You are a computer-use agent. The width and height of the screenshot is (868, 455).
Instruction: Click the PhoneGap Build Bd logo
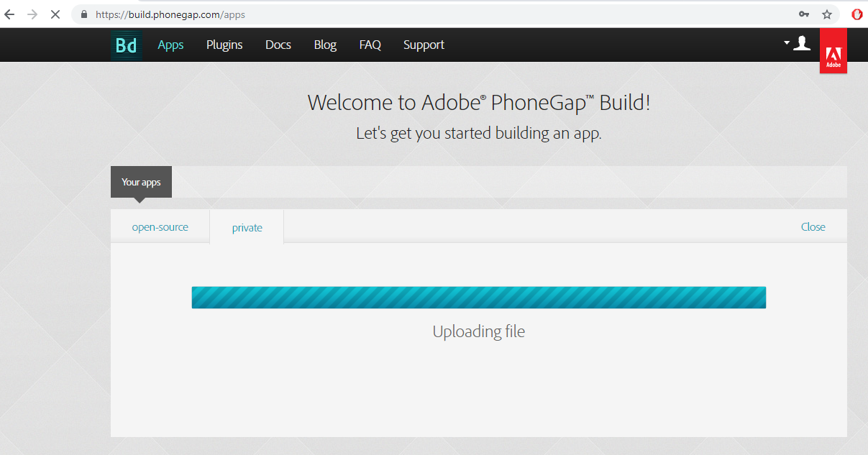point(126,45)
